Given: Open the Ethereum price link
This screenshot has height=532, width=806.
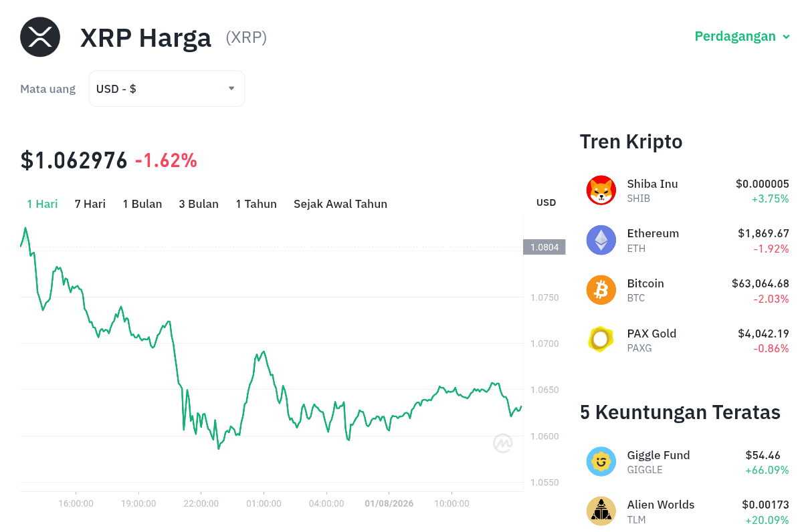Looking at the screenshot, I should (x=688, y=240).
